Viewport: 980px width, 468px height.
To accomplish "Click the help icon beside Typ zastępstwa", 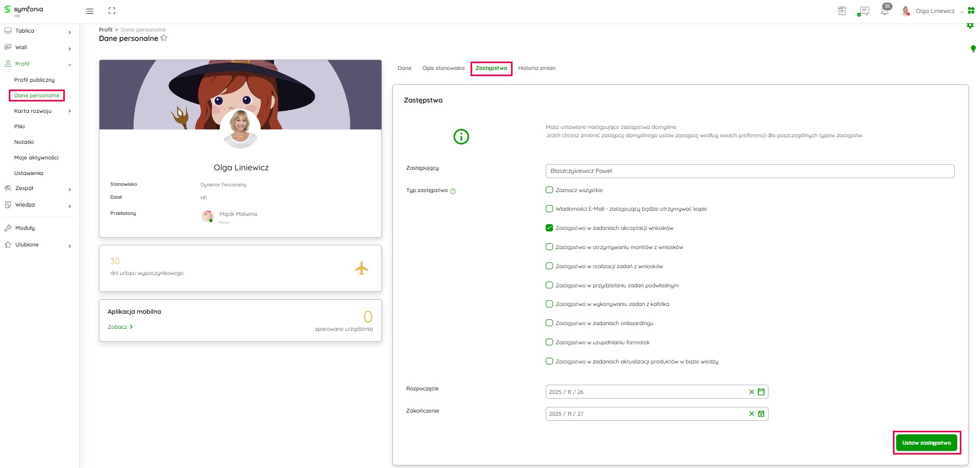I will (453, 191).
